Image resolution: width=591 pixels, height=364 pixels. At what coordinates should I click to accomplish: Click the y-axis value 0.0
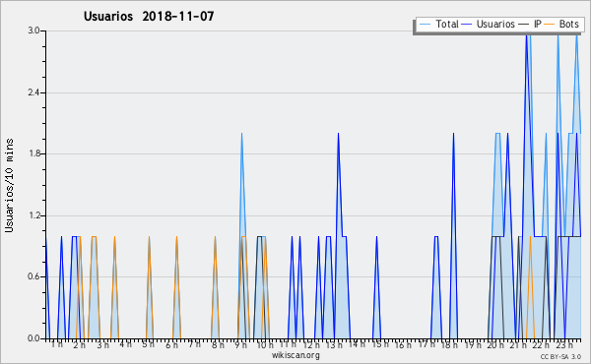(x=33, y=338)
